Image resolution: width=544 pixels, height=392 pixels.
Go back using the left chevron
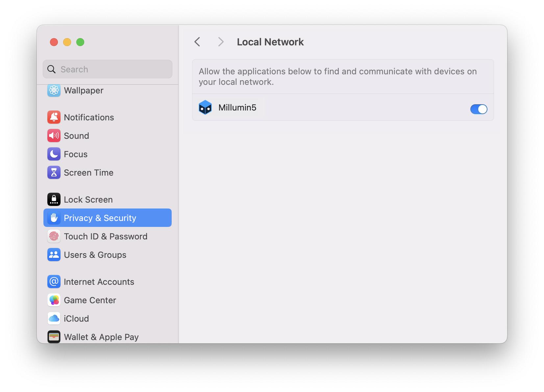tap(197, 42)
